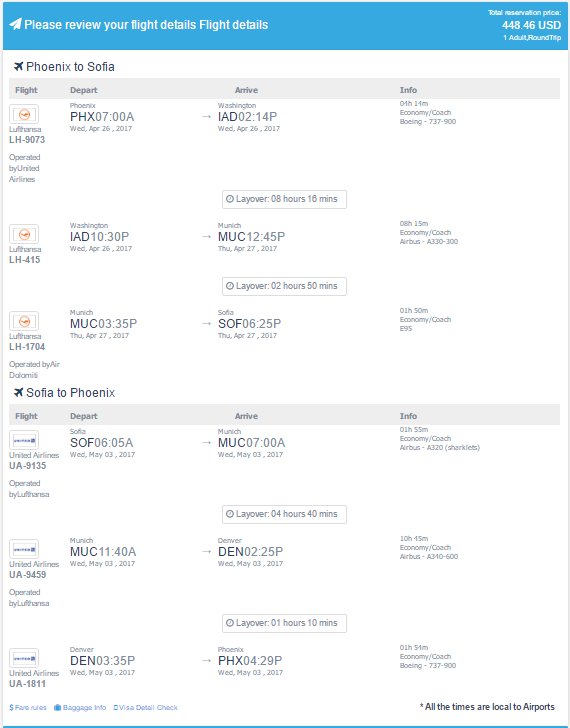
Task: Click the Layover 04 hours 40 mins box
Action: coord(284,514)
